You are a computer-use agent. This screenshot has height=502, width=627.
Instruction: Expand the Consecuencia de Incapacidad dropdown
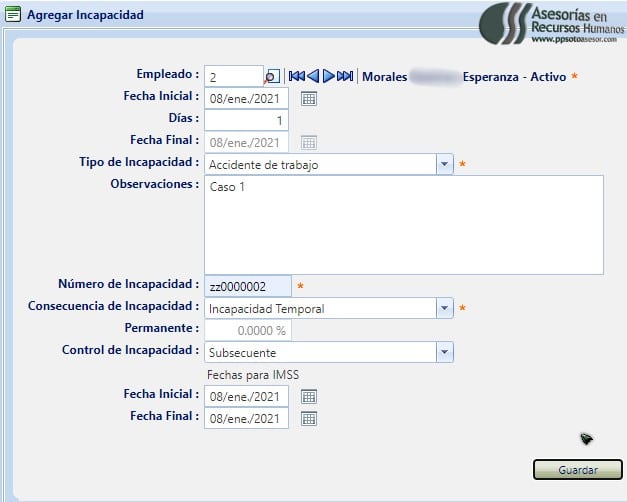pos(444,308)
